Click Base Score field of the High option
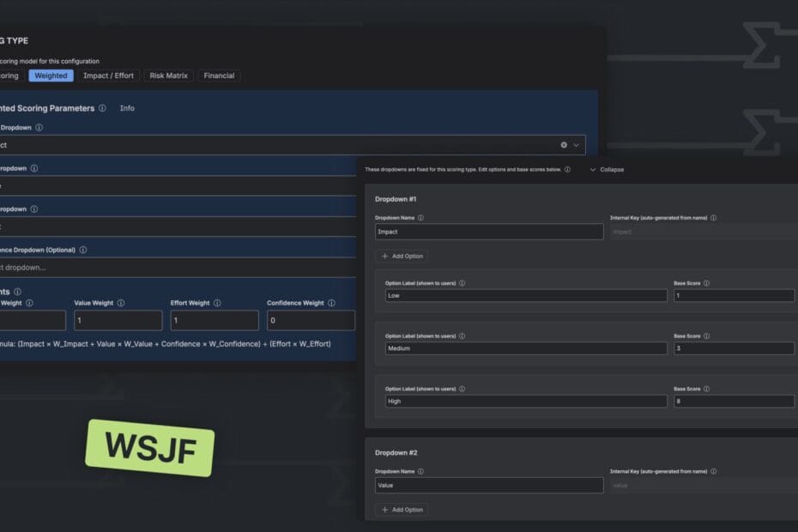Image resolution: width=798 pixels, height=532 pixels. coord(734,401)
